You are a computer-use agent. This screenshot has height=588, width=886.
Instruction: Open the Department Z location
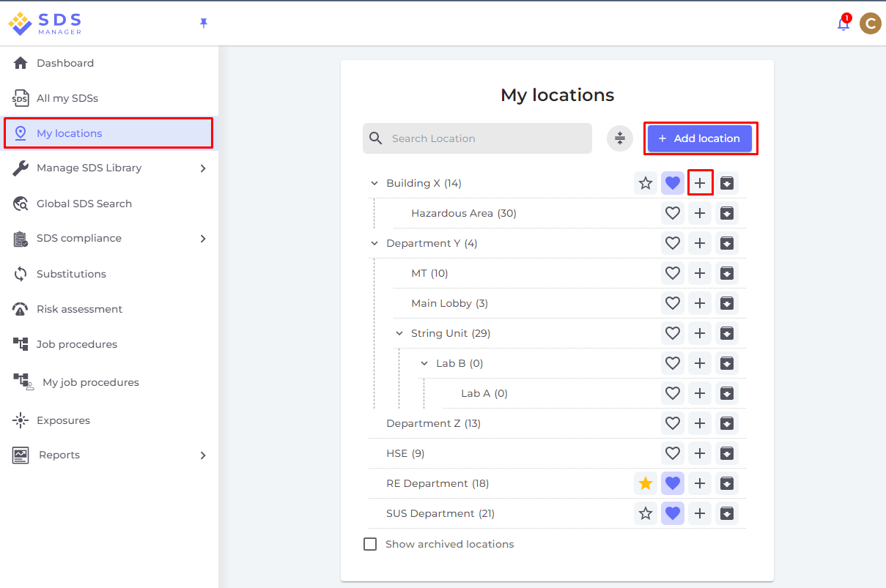(433, 423)
